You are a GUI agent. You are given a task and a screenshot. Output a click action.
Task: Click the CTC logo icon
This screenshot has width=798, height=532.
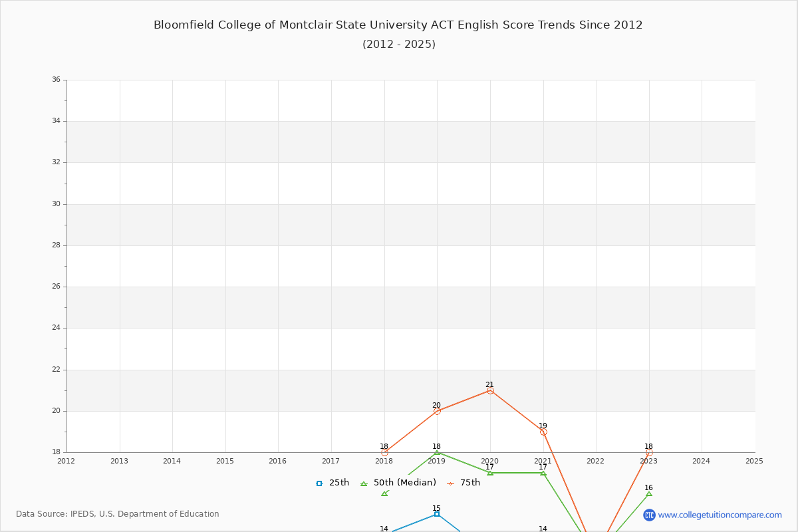pyautogui.click(x=649, y=515)
